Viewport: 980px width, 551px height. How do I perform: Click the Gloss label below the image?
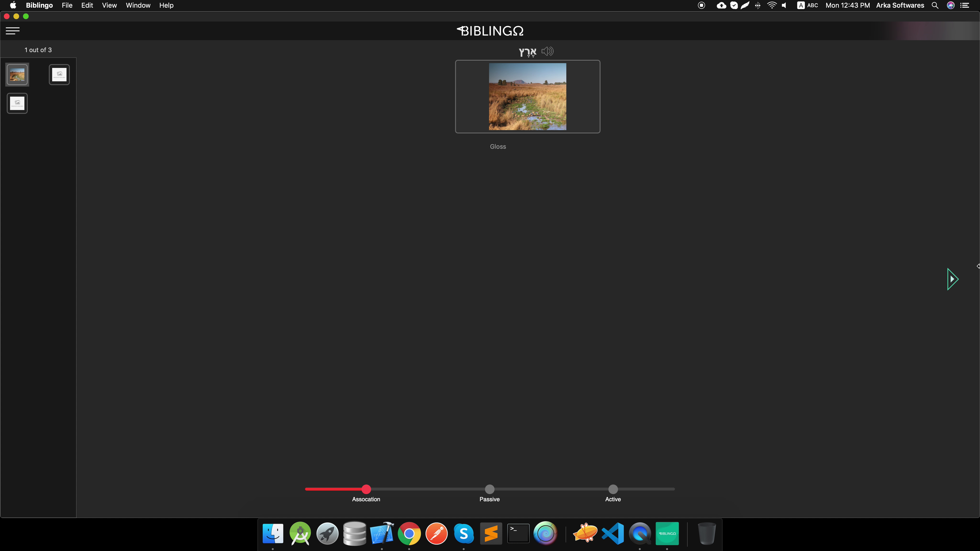click(x=498, y=146)
